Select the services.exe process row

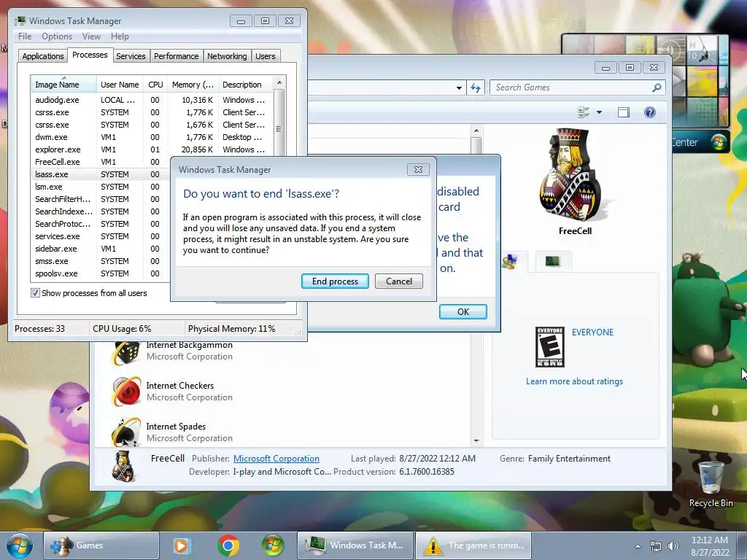101,236
